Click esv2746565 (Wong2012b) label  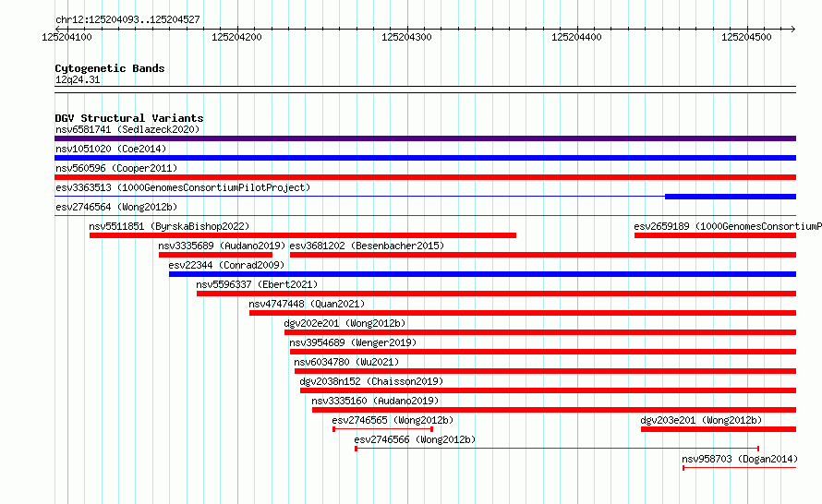pos(393,420)
